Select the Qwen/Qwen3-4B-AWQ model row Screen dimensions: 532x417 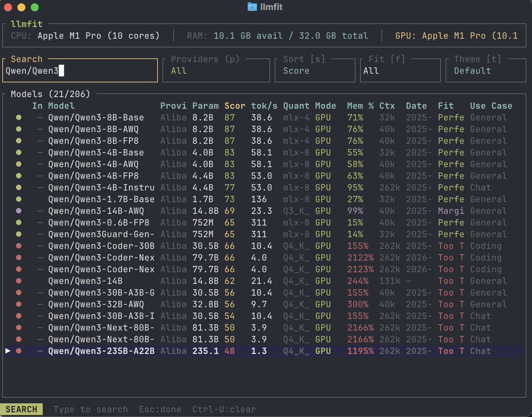[x=263, y=164]
